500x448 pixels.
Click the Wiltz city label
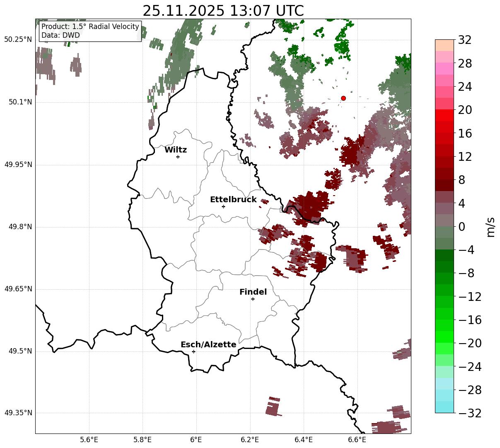[176, 150]
